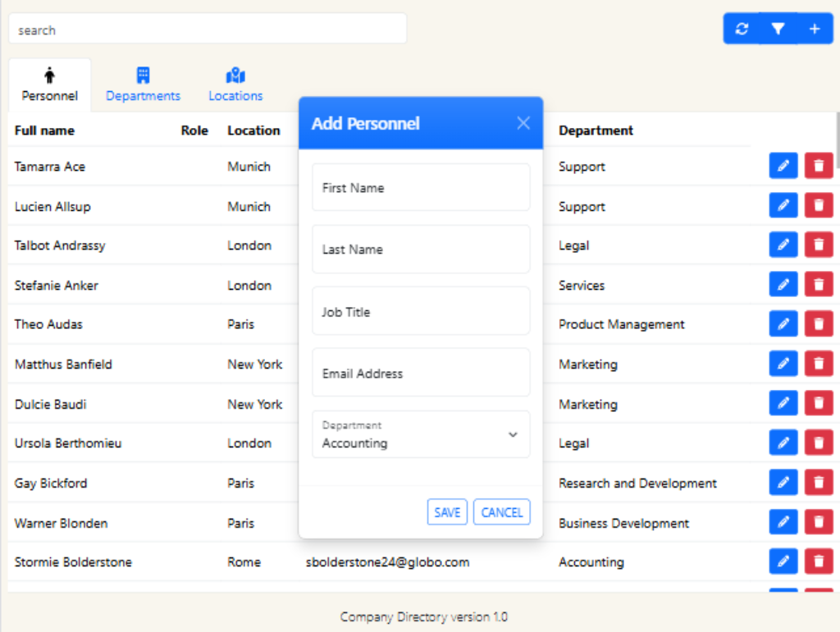Delete Gay Bickford using trash icon
This screenshot has height=632, width=840.
819,483
